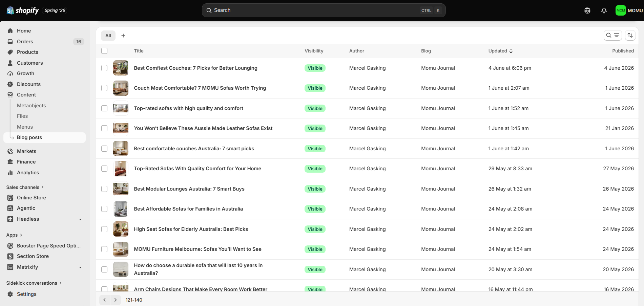Open the Products tag icon
The image size is (644, 306).
[x=10, y=52]
